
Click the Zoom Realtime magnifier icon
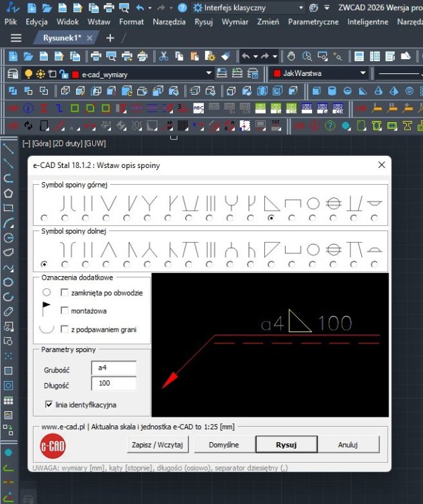[x=307, y=56]
